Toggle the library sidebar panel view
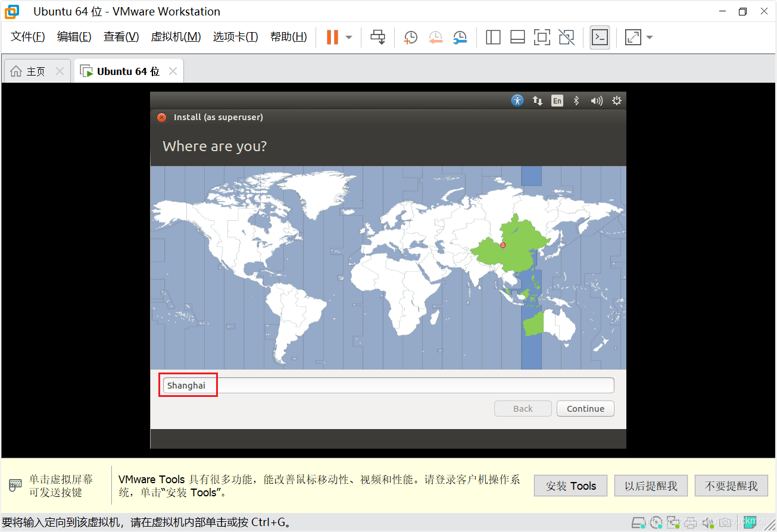 493,37
